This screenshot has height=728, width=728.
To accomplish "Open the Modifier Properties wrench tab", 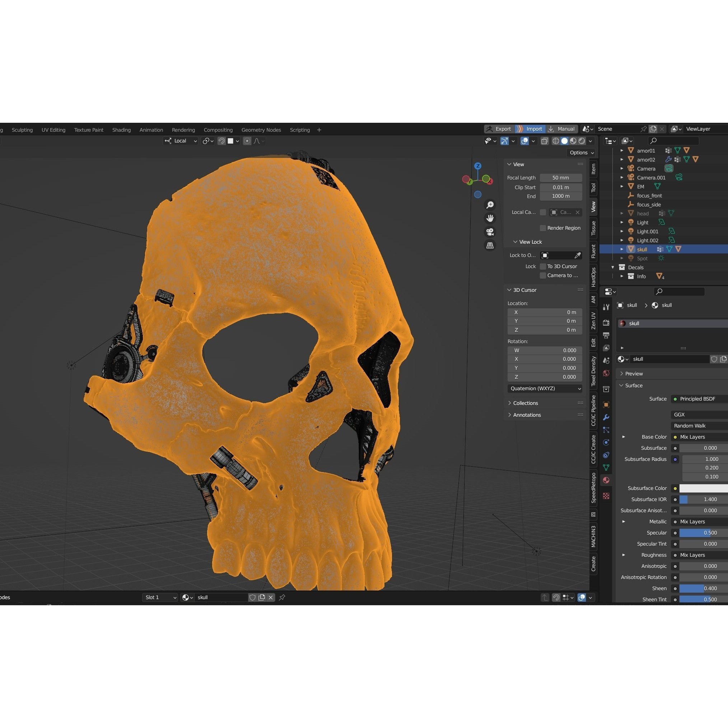I will [x=606, y=417].
